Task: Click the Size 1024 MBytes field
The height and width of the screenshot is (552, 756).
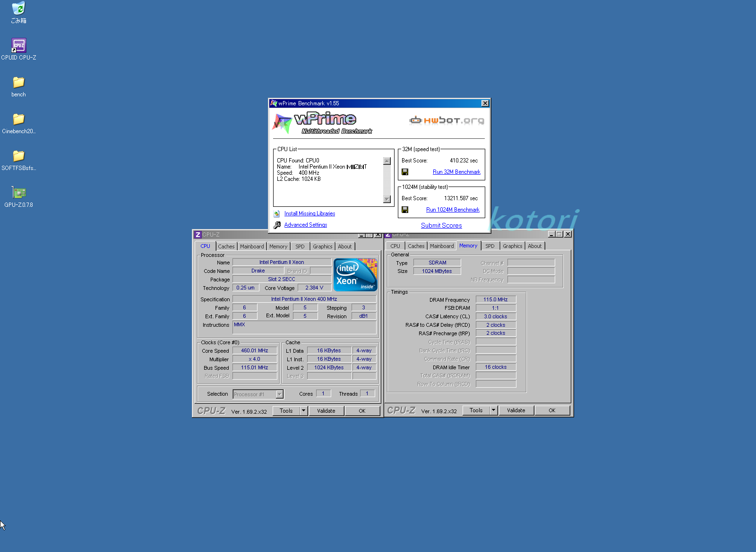Action: coord(437,272)
